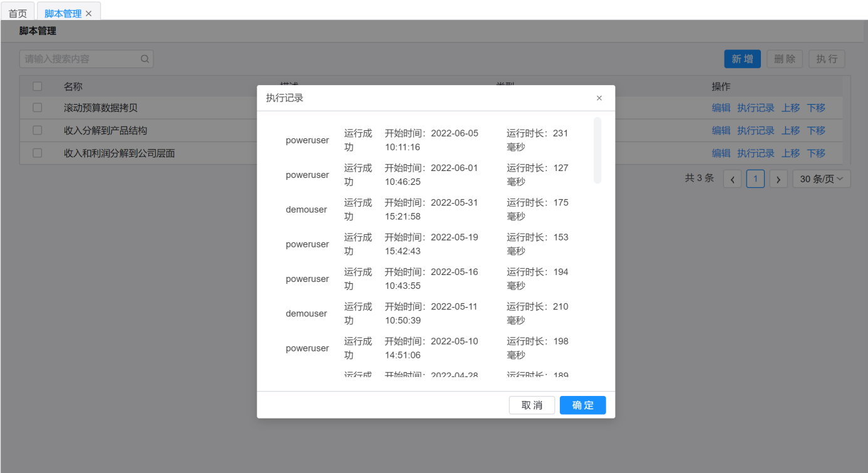Screen dimensions: 868x473
Task: Go to previous page arrow
Action: [x=732, y=179]
